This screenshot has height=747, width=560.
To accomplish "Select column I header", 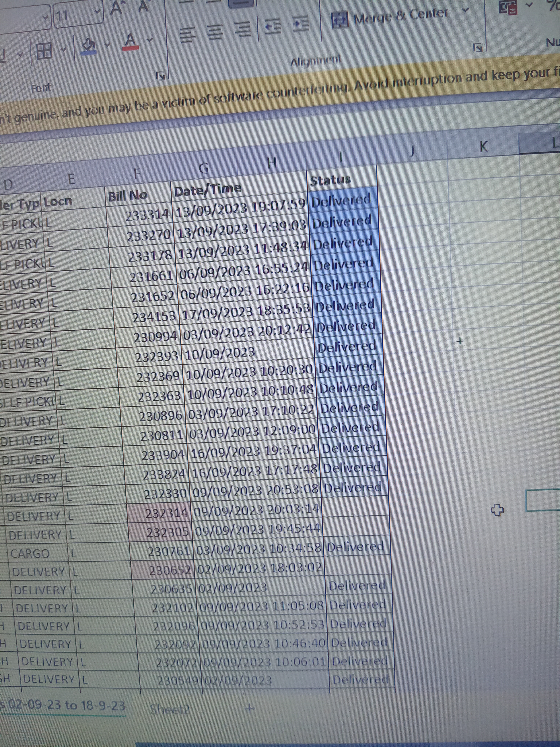I will (x=341, y=157).
